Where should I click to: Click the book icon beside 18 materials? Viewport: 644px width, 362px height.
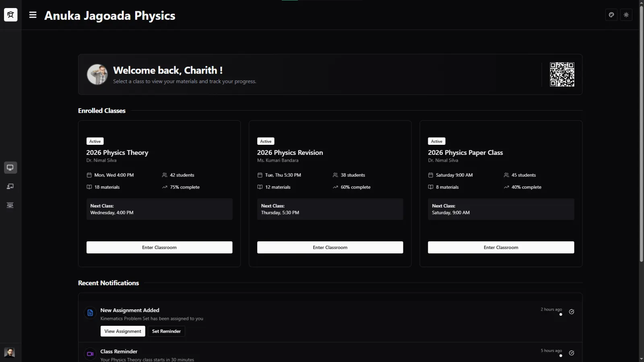[x=89, y=187]
